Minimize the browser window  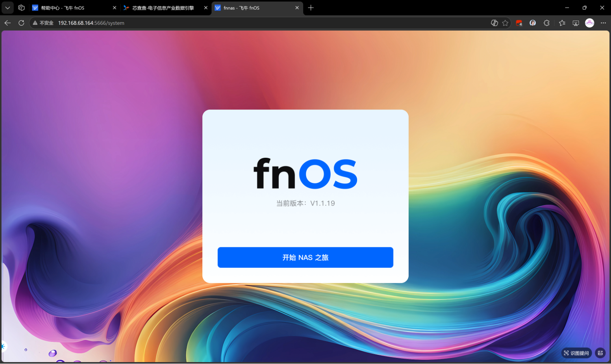pyautogui.click(x=567, y=8)
